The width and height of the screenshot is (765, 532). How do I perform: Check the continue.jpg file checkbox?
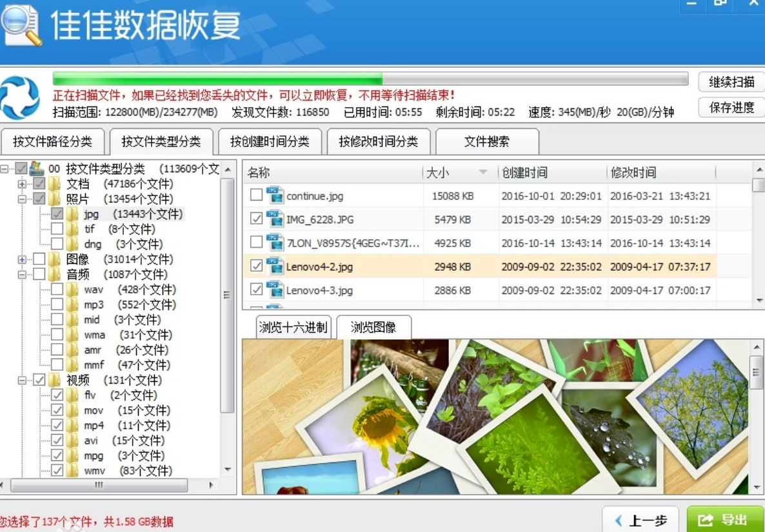point(256,195)
